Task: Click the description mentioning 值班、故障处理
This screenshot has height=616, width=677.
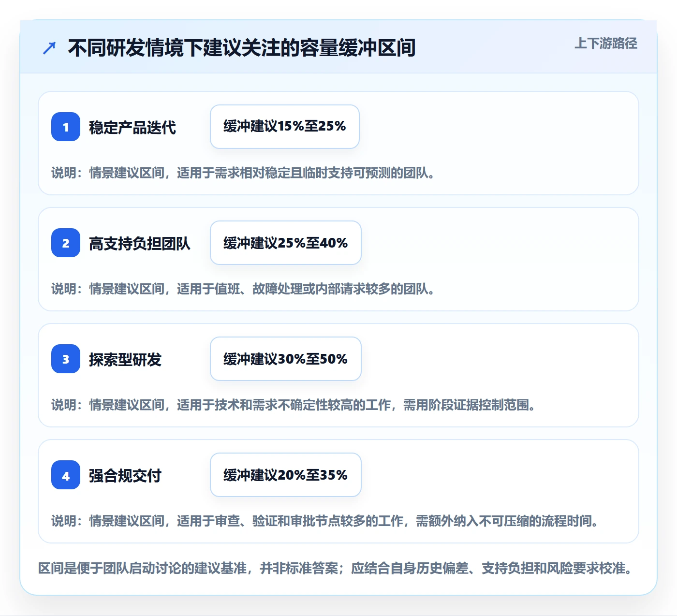Action: (243, 289)
